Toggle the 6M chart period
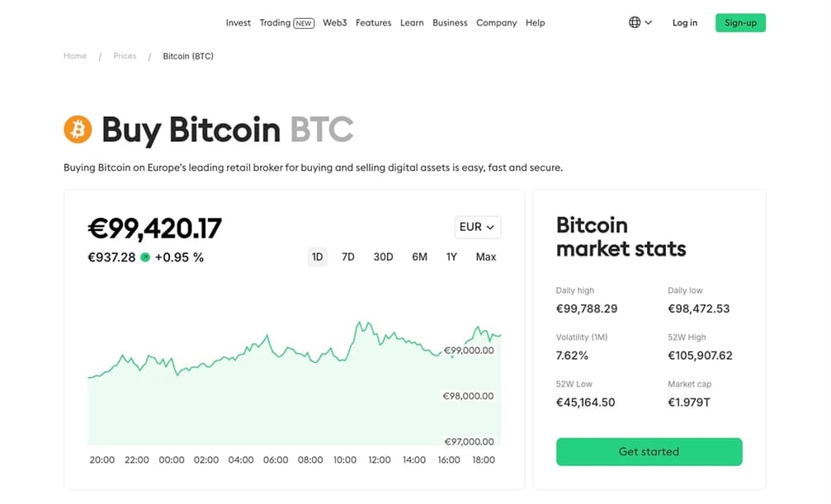Image resolution: width=831 pixels, height=504 pixels. [x=419, y=257]
